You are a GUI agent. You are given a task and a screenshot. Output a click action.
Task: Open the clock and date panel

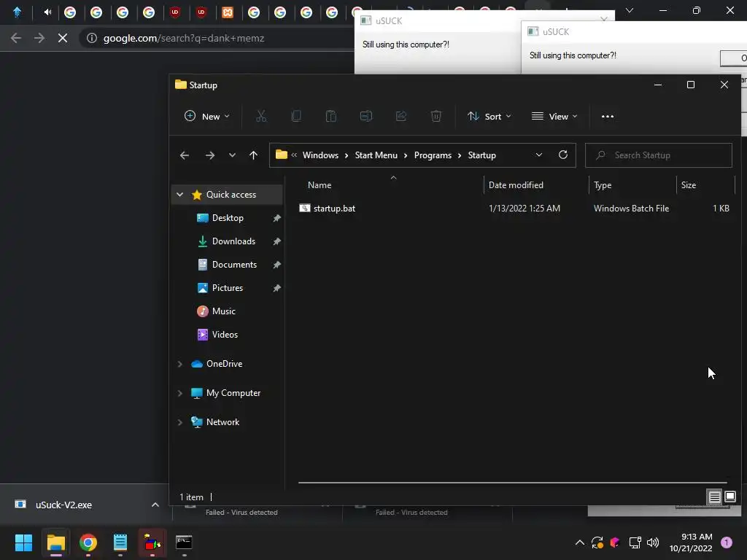point(691,542)
